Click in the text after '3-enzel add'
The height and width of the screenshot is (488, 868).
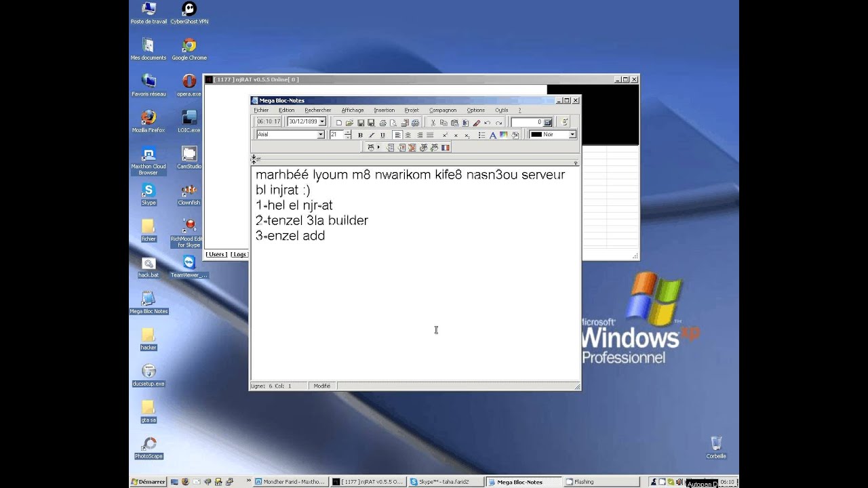point(327,236)
